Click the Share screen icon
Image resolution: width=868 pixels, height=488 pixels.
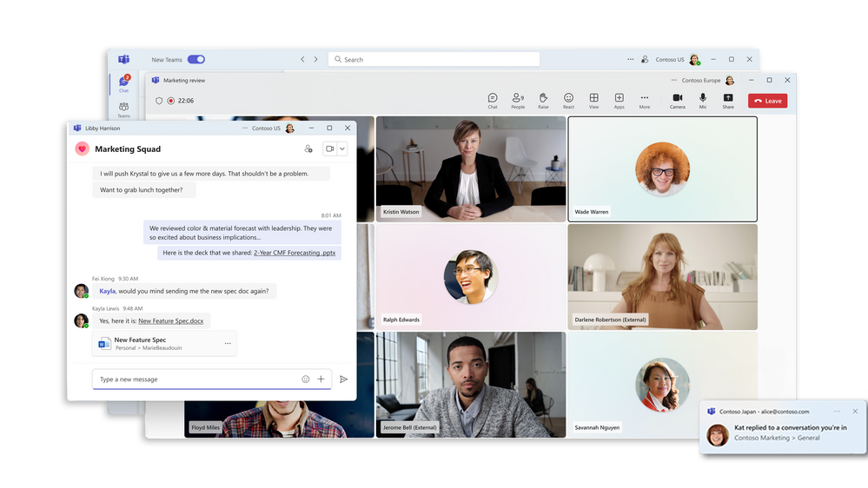pyautogui.click(x=728, y=99)
